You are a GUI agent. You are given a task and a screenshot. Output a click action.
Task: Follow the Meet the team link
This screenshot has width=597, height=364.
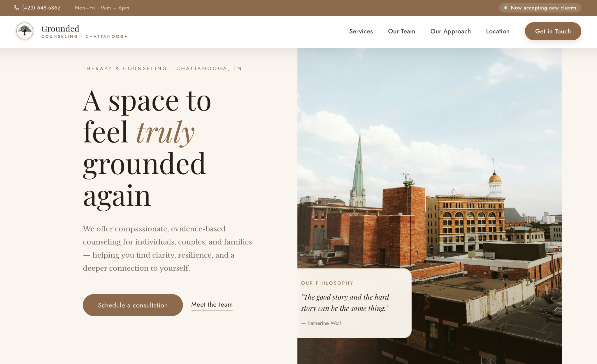point(212,305)
